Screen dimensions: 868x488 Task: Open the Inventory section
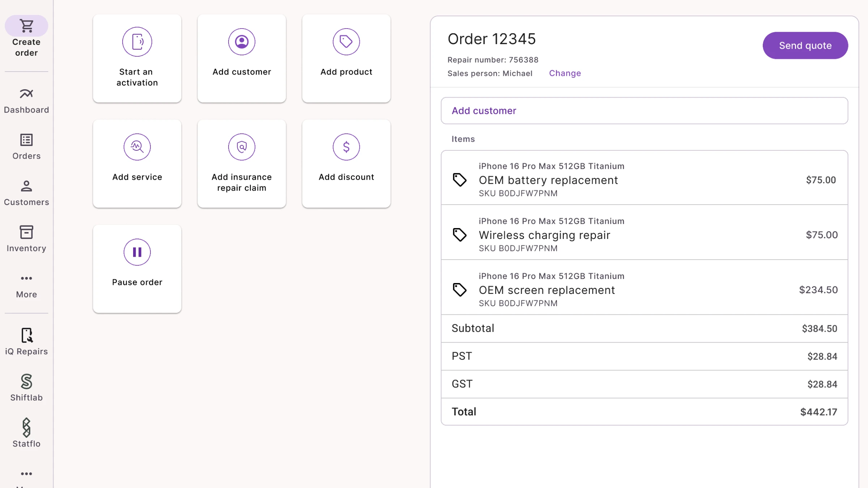(x=26, y=239)
